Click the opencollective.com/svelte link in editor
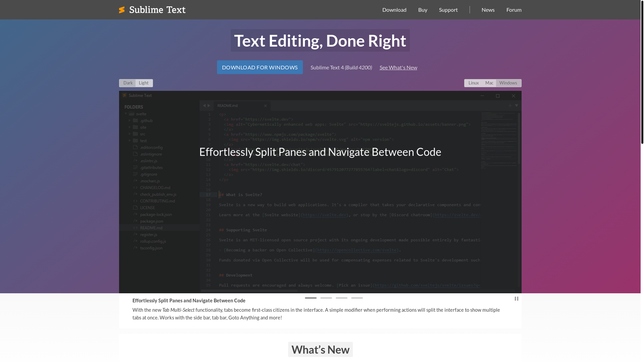The width and height of the screenshot is (644, 362). pos(357,250)
